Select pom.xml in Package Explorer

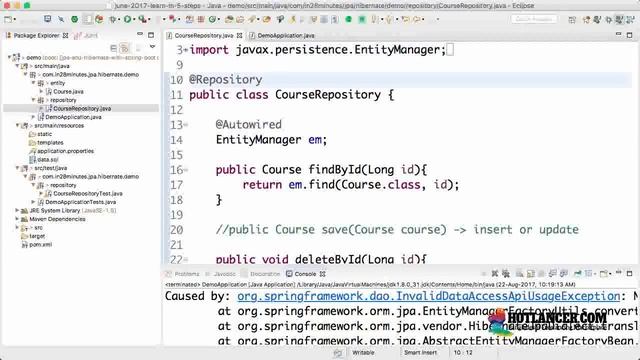40,244
